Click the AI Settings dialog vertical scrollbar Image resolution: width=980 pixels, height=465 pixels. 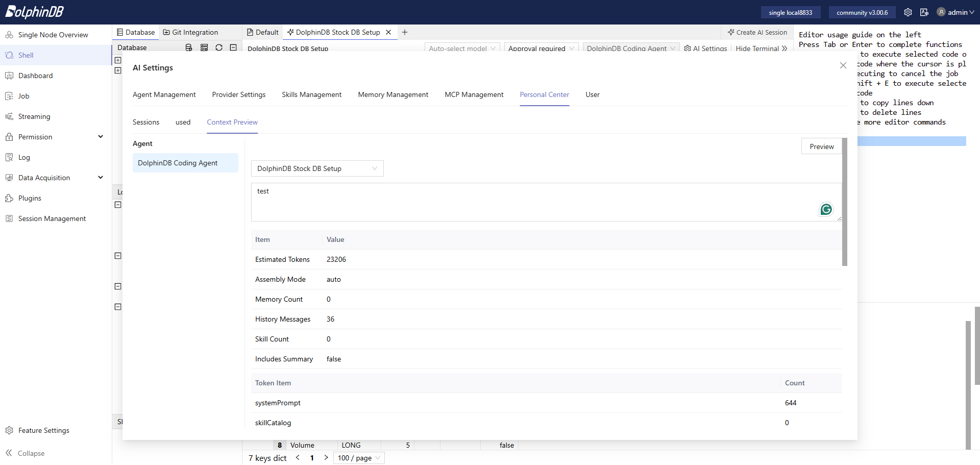coord(845,202)
